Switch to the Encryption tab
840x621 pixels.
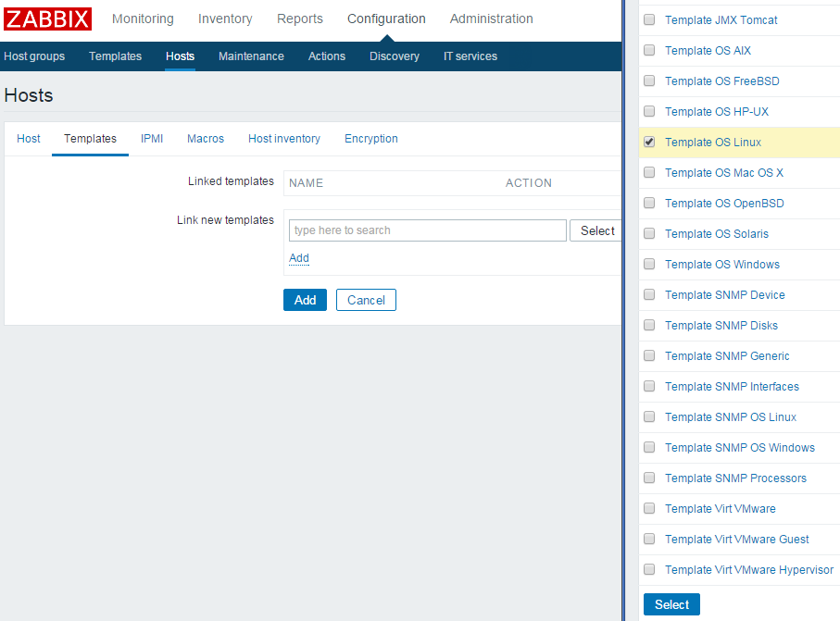tap(371, 139)
